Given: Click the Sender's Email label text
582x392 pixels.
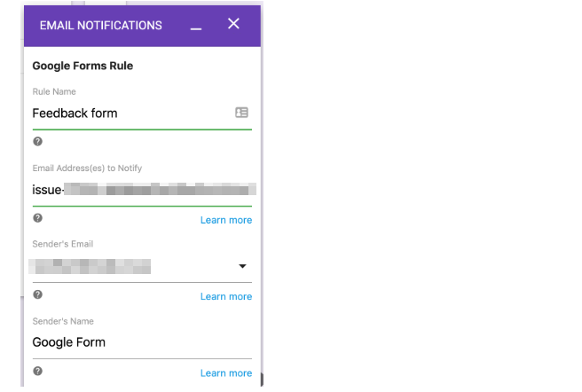Looking at the screenshot, I should click(62, 244).
